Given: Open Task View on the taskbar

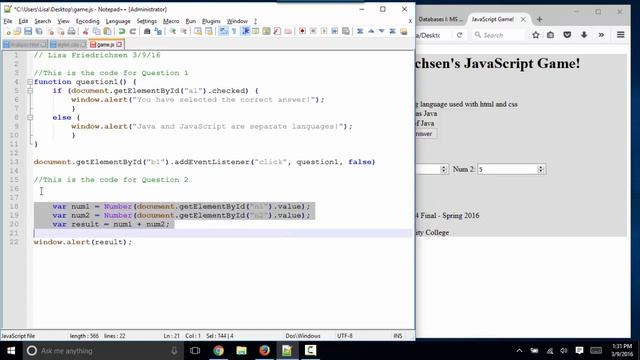Looking at the screenshot, I should (x=195, y=351).
